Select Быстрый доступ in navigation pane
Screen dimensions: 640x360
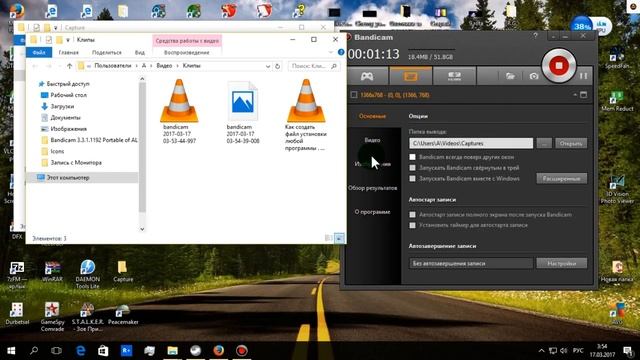click(68, 84)
